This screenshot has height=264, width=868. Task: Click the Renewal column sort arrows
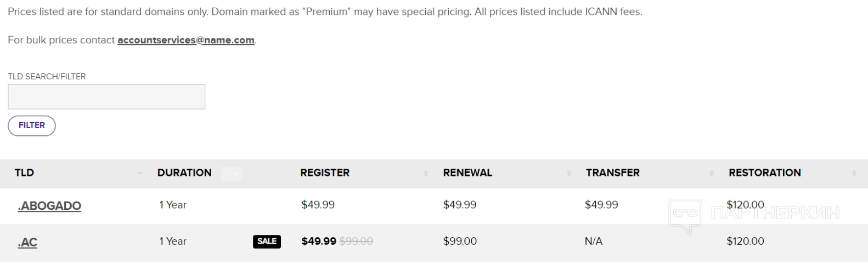click(x=569, y=173)
